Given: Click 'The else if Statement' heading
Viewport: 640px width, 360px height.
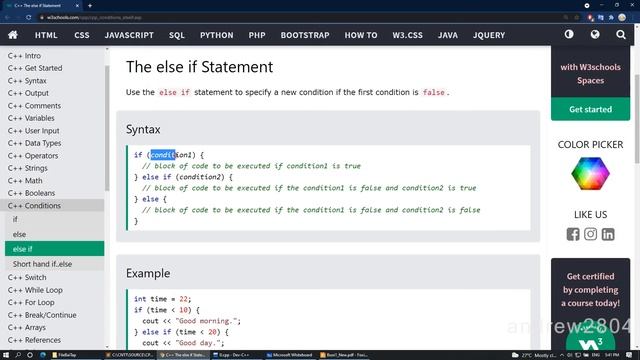Looking at the screenshot, I should point(199,67).
